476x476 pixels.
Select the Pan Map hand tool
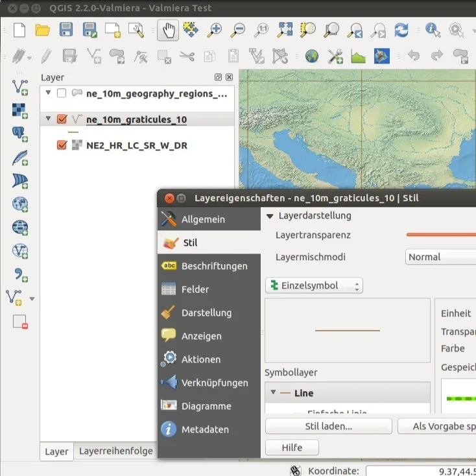pos(168,30)
